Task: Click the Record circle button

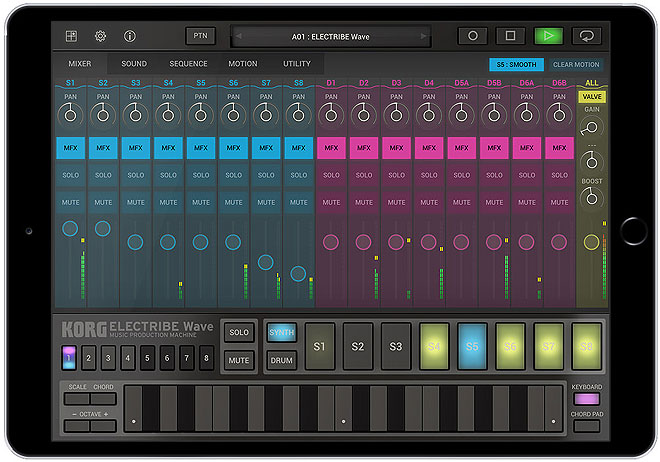Action: pyautogui.click(x=472, y=36)
